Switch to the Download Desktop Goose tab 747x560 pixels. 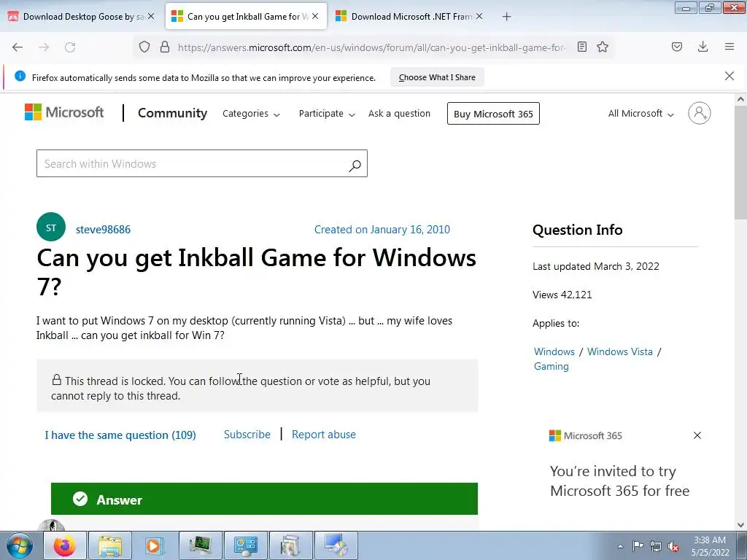[x=81, y=17]
